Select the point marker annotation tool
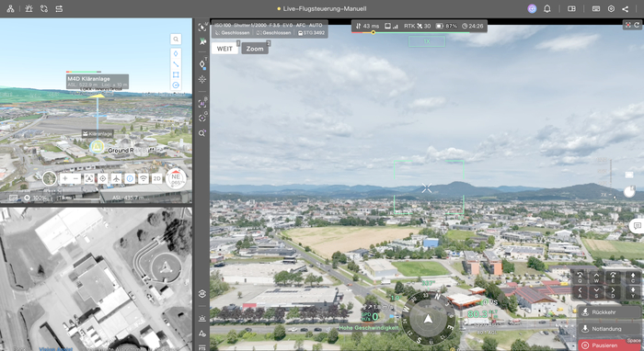644x351 pixels. click(176, 53)
